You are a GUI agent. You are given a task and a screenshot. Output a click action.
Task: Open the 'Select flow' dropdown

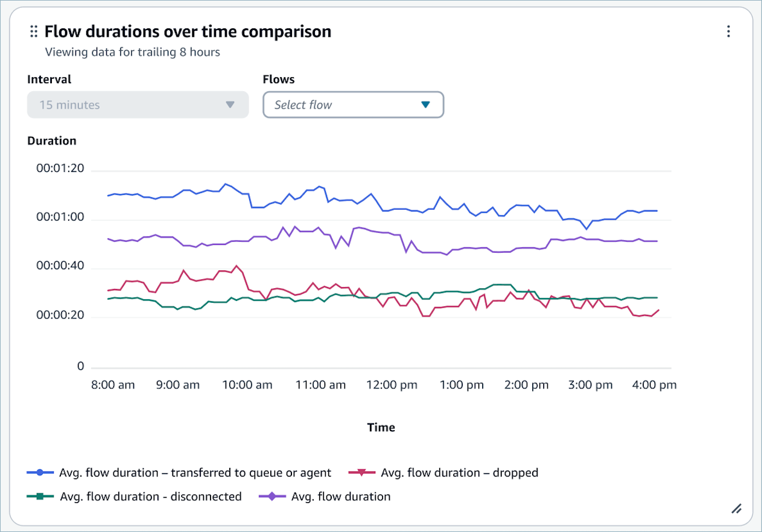354,104
